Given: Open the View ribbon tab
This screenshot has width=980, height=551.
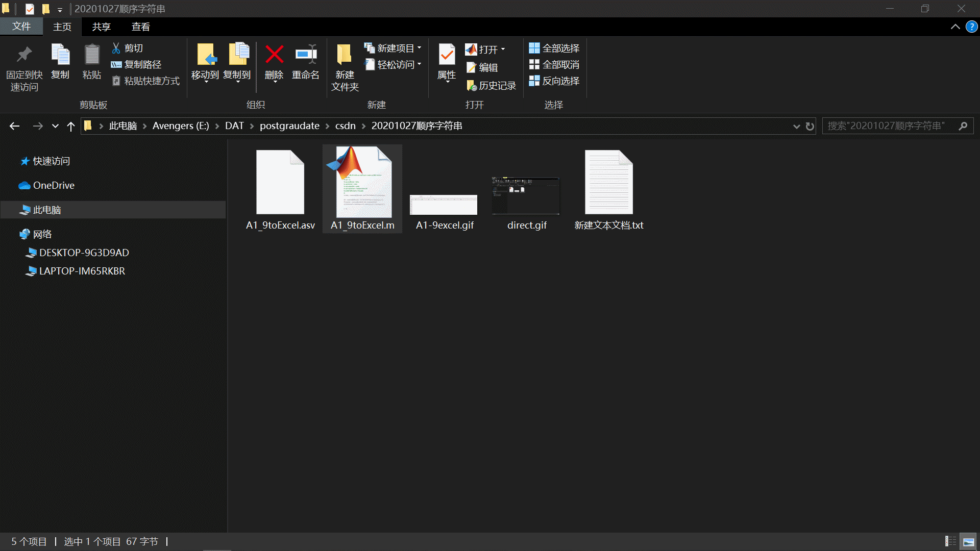Looking at the screenshot, I should click(140, 27).
